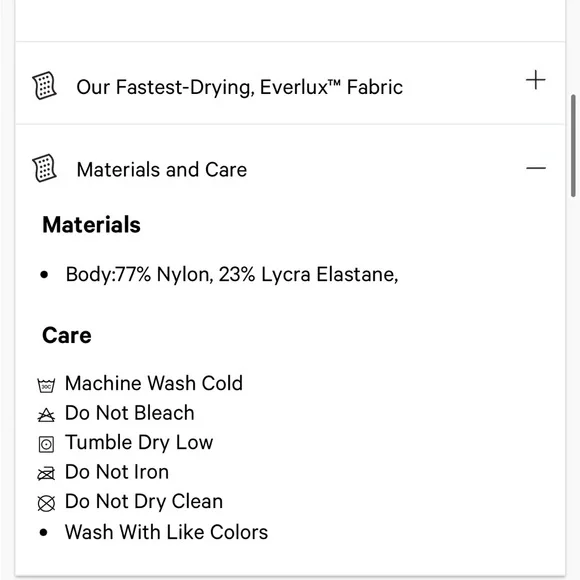Image resolution: width=580 pixels, height=580 pixels.
Task: Click the Do Not Dry Clean crossed circle icon
Action: click(x=46, y=503)
